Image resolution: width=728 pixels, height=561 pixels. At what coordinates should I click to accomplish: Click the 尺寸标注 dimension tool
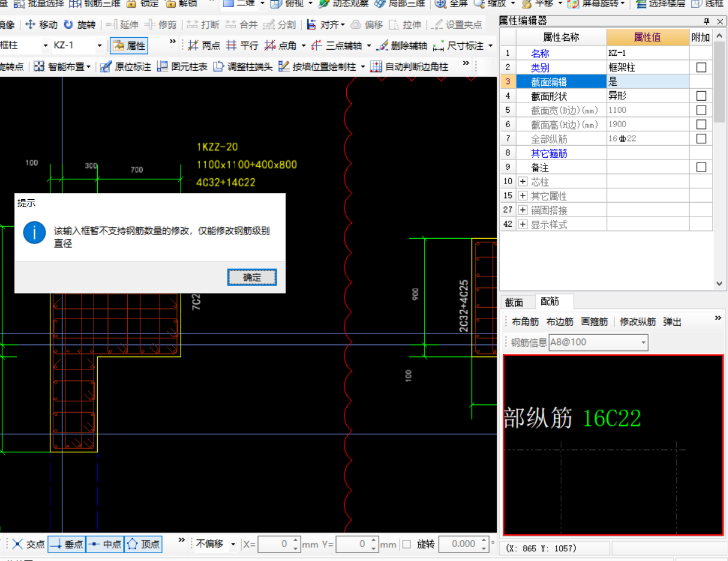point(459,46)
